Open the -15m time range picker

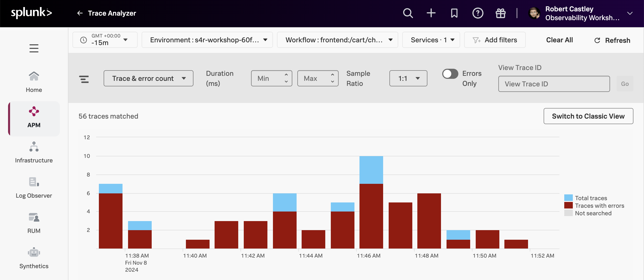pos(105,40)
